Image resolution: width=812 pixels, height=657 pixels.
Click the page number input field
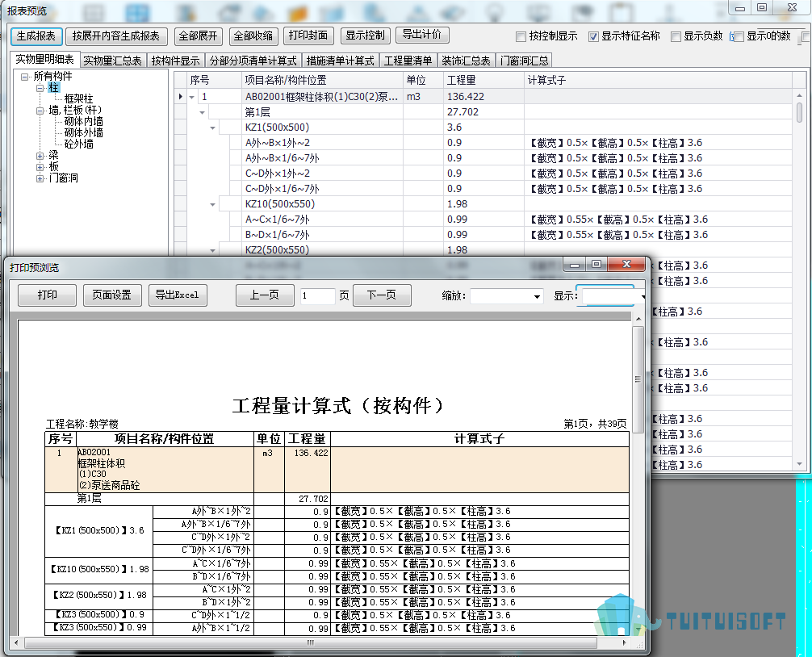[316, 296]
